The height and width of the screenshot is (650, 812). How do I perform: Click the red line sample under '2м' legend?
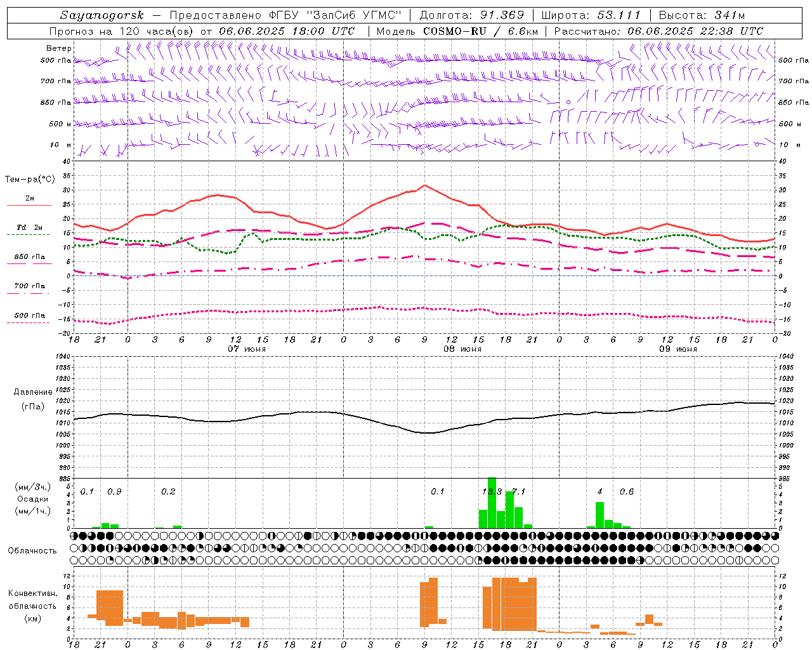tap(29, 205)
